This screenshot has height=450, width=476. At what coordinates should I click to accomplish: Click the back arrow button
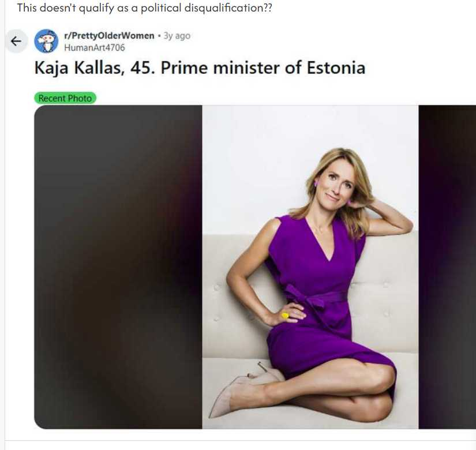[16, 42]
